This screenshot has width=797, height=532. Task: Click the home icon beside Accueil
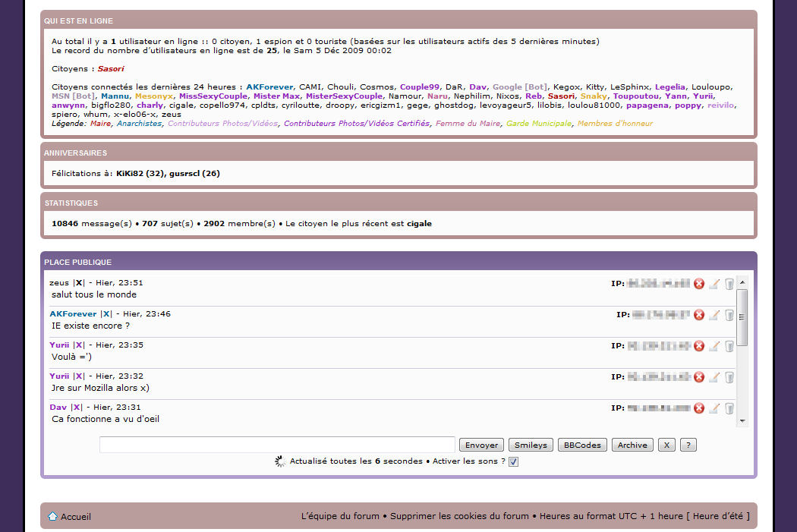click(52, 516)
